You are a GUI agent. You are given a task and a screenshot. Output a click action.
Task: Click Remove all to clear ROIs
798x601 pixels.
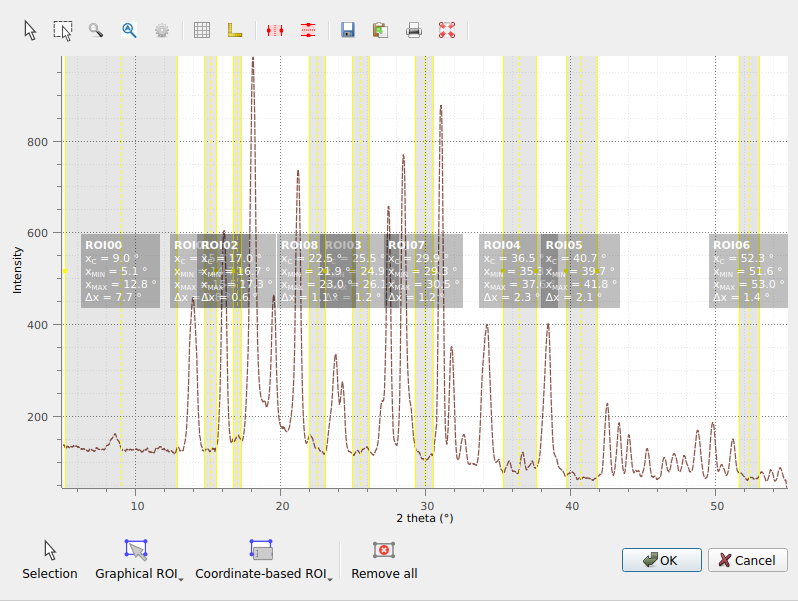click(x=384, y=560)
